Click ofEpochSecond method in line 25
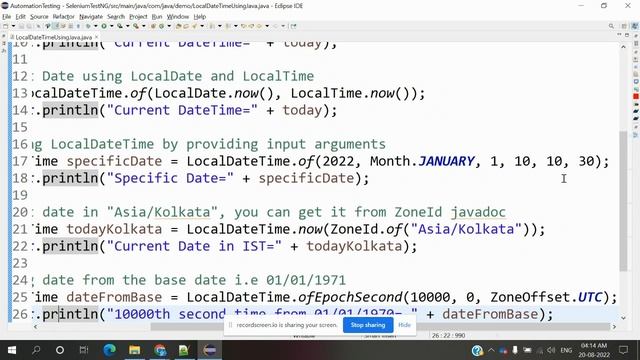The image size is (640, 360). click(351, 297)
